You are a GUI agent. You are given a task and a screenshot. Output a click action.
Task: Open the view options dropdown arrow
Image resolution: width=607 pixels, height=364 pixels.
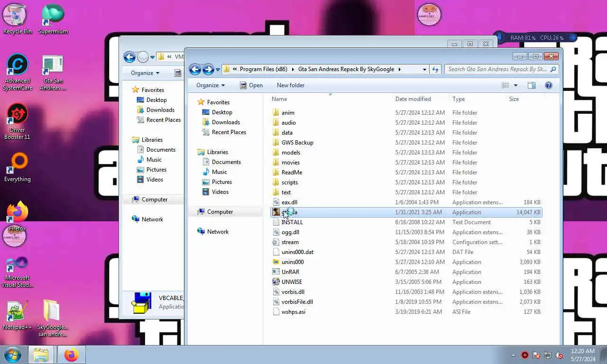(515, 85)
